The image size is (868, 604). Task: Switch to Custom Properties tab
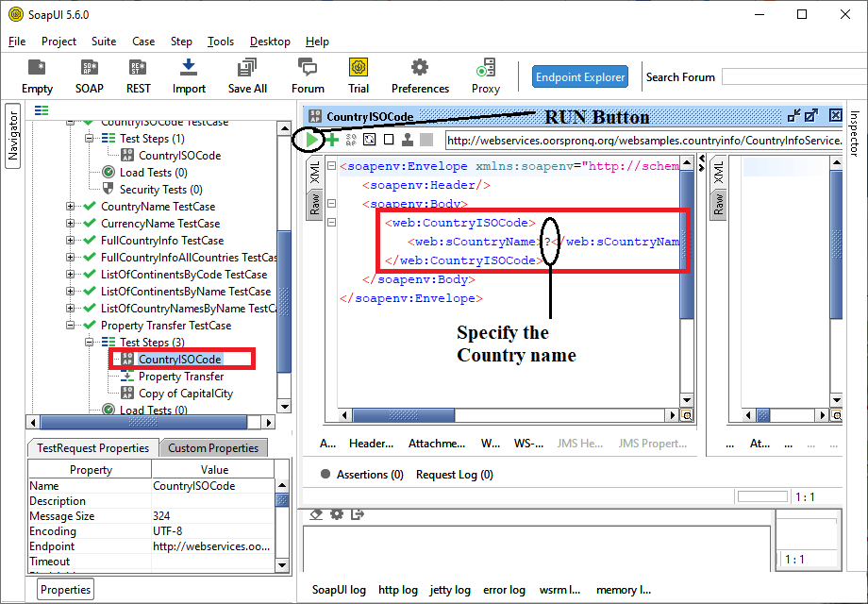(213, 448)
